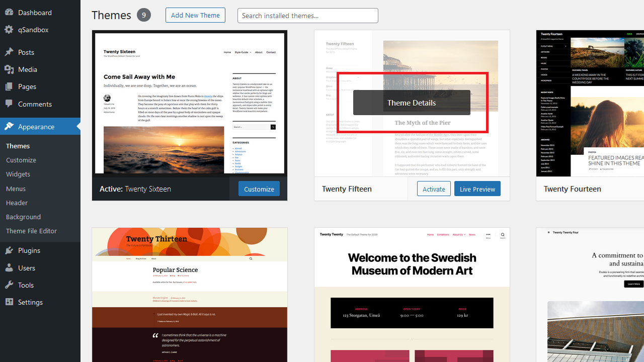This screenshot has width=644, height=362.
Task: Click the Pages icon in sidebar
Action: coord(9,86)
